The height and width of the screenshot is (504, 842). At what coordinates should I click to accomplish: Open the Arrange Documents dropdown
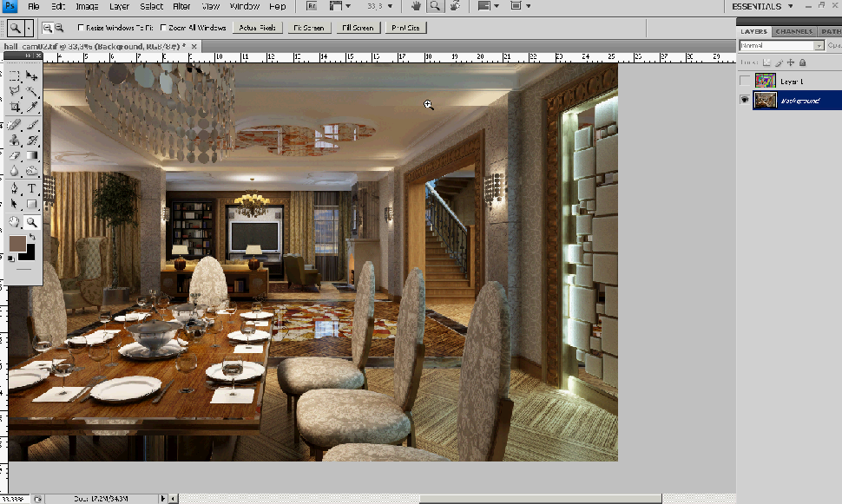pos(488,6)
